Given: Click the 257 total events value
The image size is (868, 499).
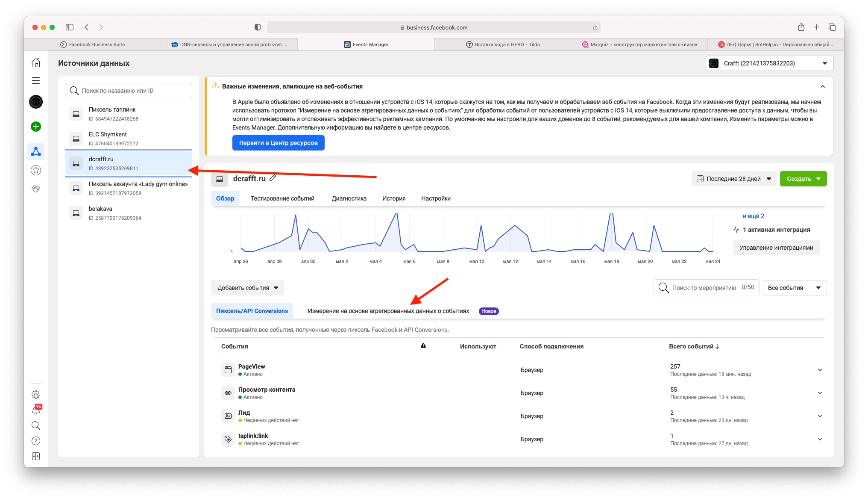Looking at the screenshot, I should 675,366.
